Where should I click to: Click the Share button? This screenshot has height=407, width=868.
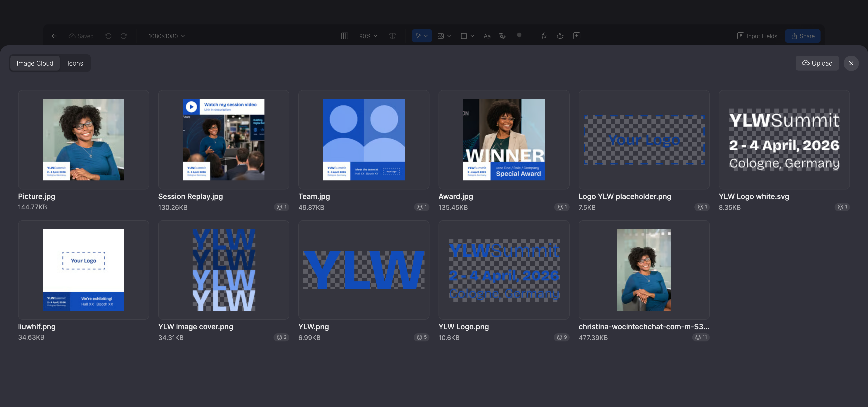click(803, 36)
